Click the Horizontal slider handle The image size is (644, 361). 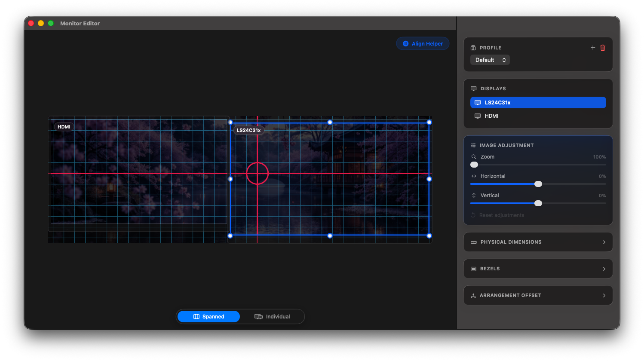[x=538, y=184]
